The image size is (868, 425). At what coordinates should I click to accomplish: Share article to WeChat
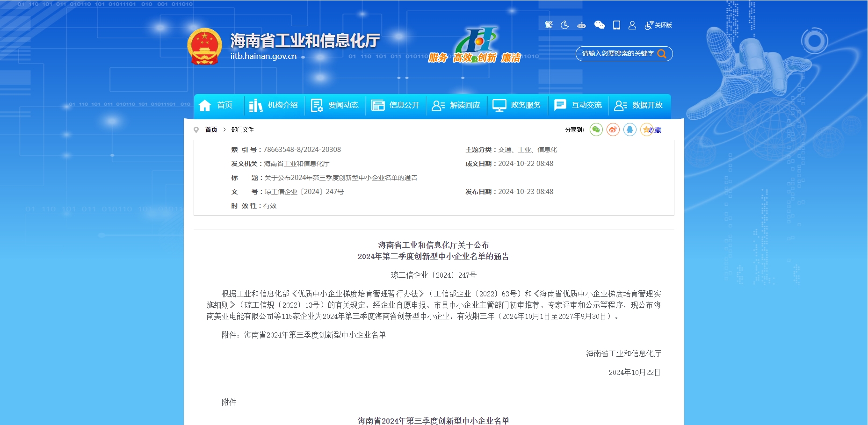point(596,130)
